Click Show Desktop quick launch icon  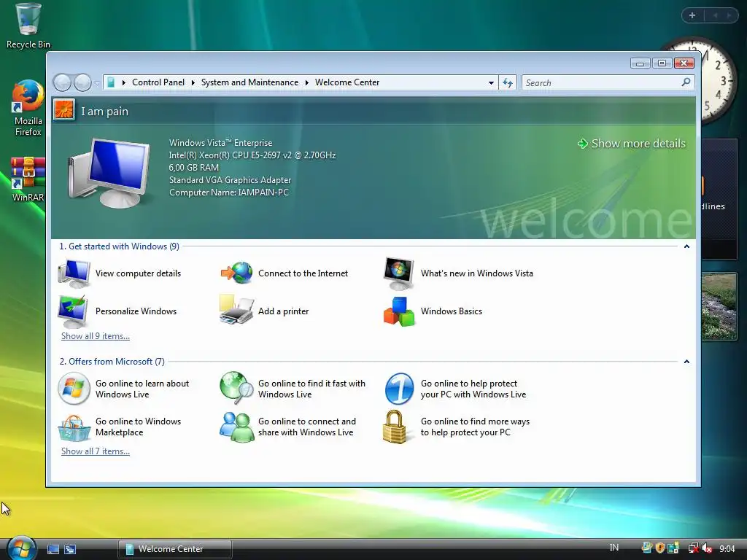pyautogui.click(x=53, y=549)
